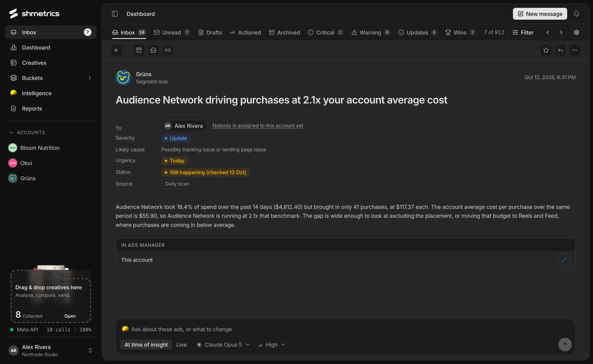The width and height of the screenshot is (593, 364).
Task: Select the Obvi account
Action: pos(51,163)
